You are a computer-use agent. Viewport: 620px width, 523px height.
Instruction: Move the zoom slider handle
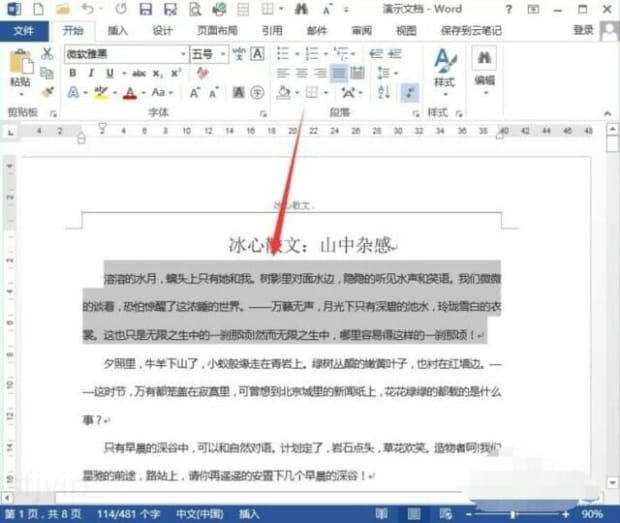513,514
